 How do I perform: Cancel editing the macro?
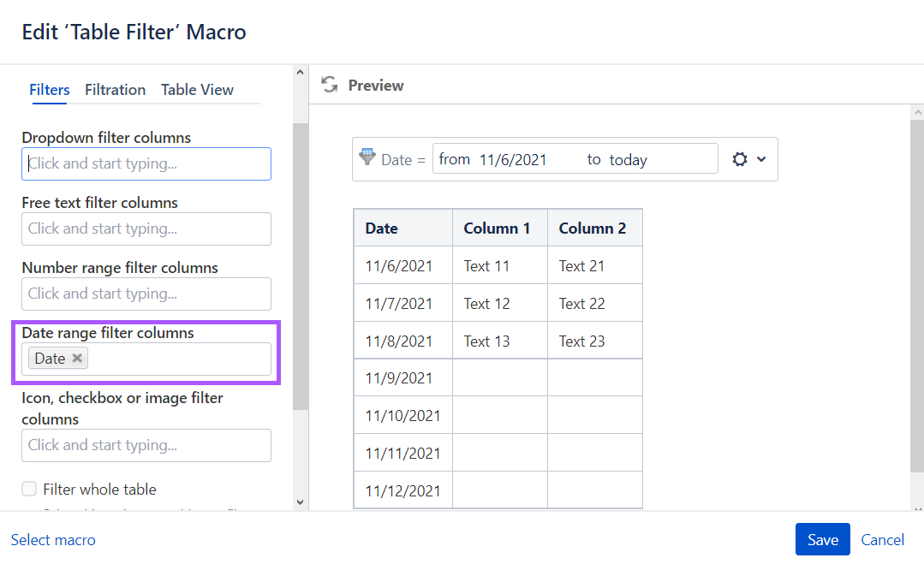(x=882, y=539)
